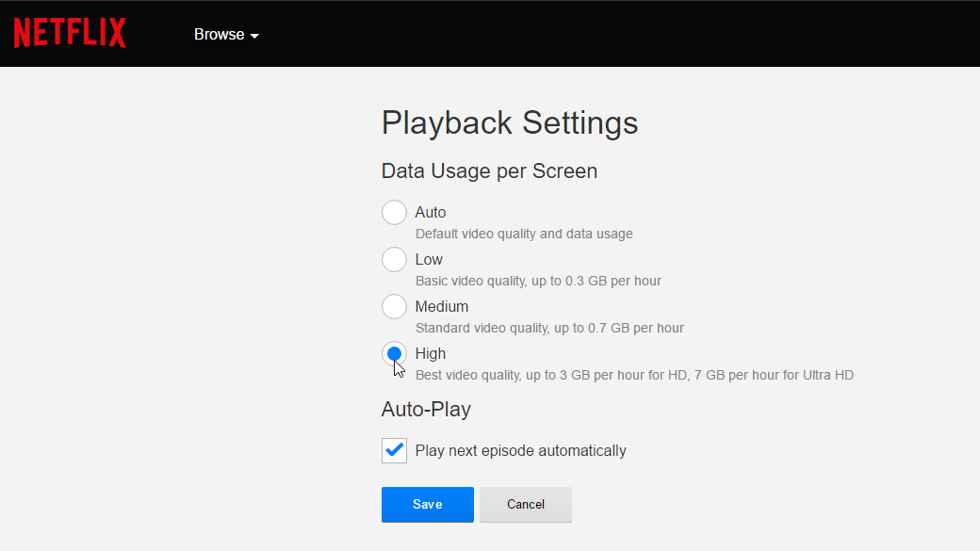Uncheck play next episode automatically
Screen dimensions: 980x551
394,450
